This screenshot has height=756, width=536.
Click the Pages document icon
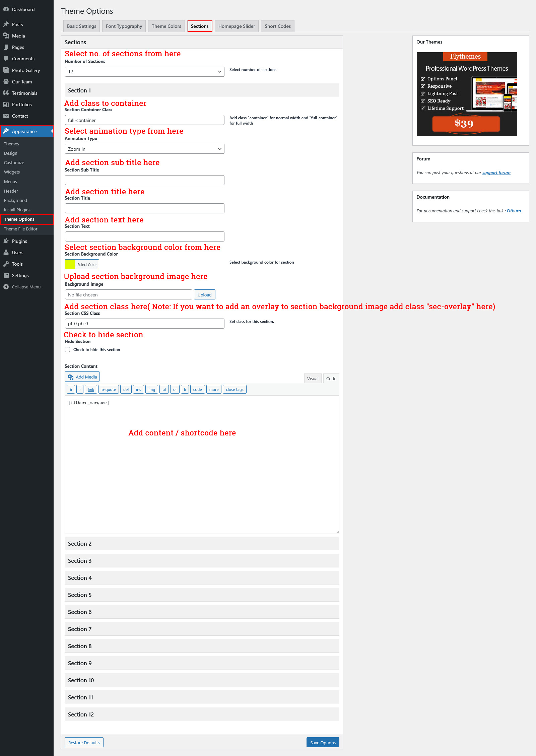pyautogui.click(x=6, y=47)
